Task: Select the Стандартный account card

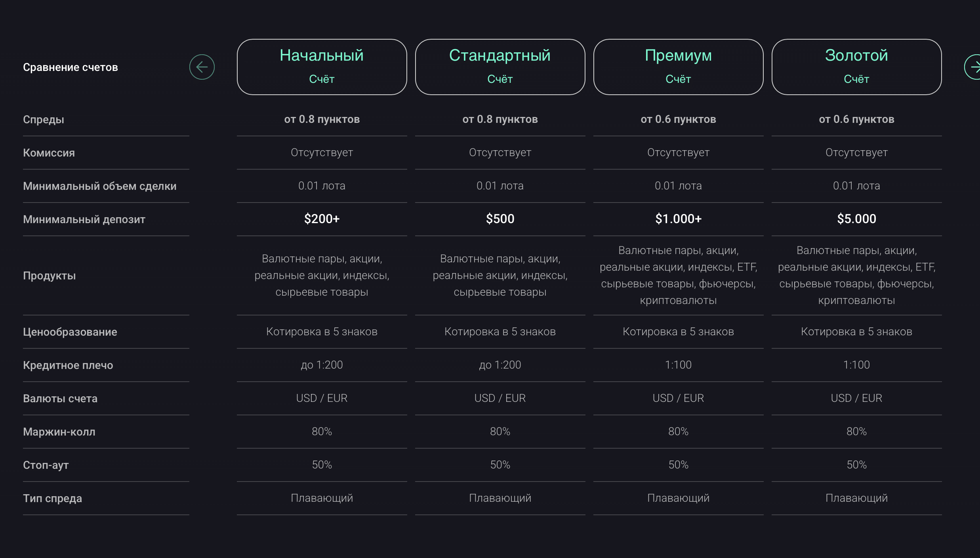Action: (500, 67)
